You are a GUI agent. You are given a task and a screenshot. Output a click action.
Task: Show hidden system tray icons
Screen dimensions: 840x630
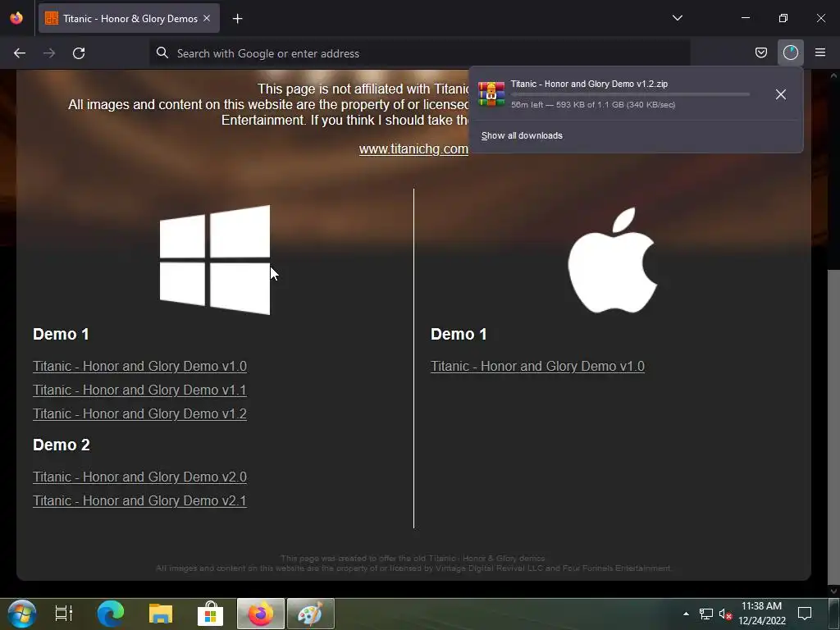(686, 614)
